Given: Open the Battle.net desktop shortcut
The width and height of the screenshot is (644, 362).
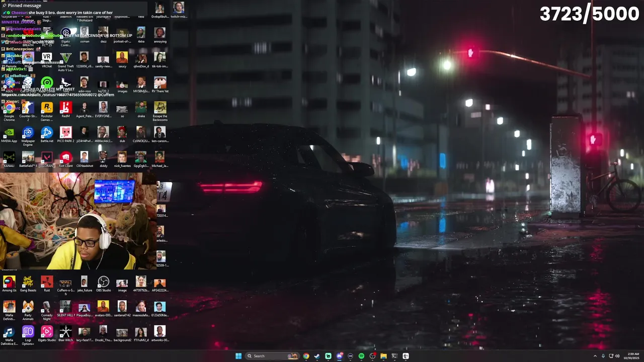Looking at the screenshot, I should (47, 135).
